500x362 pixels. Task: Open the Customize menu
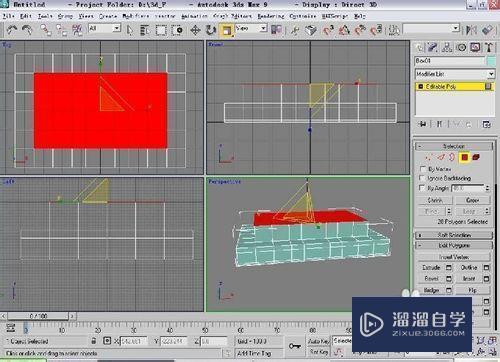click(303, 16)
